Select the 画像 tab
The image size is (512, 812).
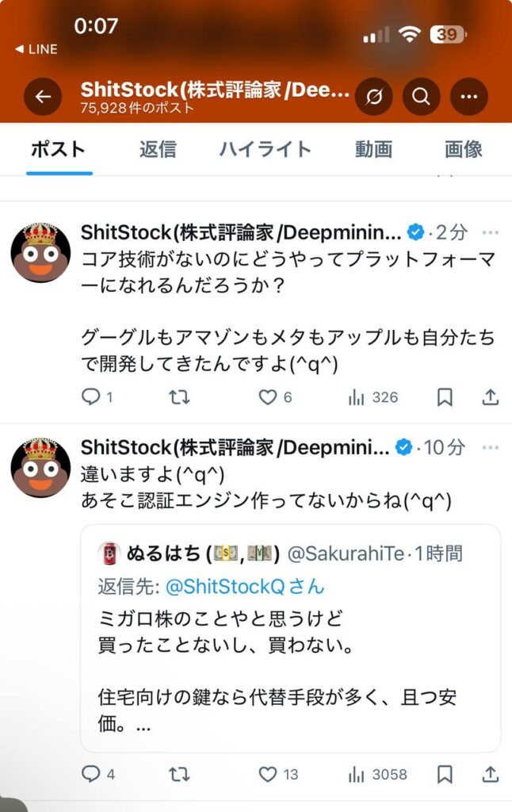point(463,149)
